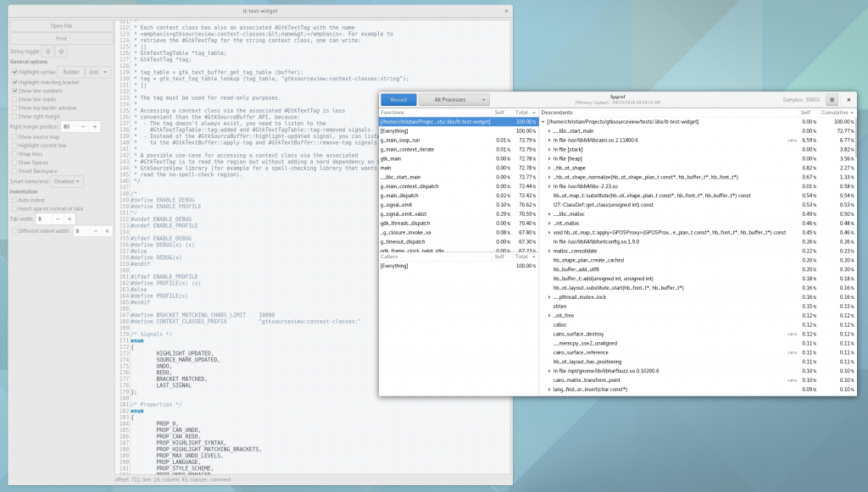Viewport: 868px width, 492px height.
Task: Disable Highlight matching bracket
Action: (x=14, y=82)
